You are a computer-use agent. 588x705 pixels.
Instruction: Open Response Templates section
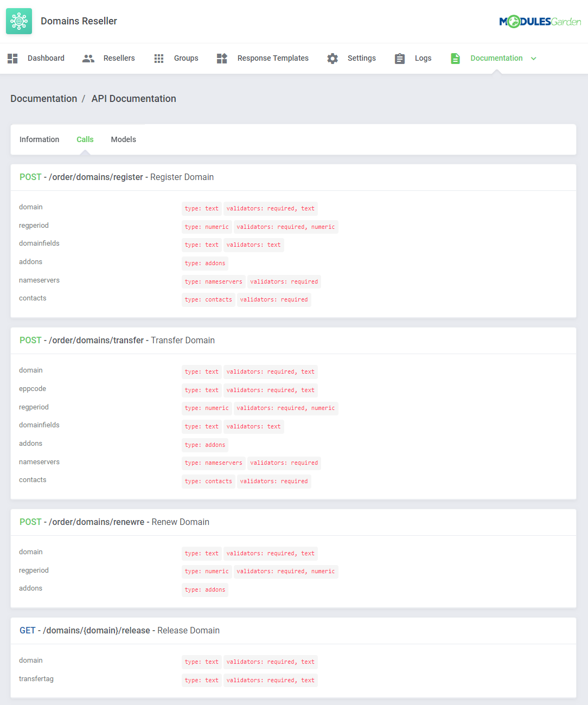click(x=273, y=58)
